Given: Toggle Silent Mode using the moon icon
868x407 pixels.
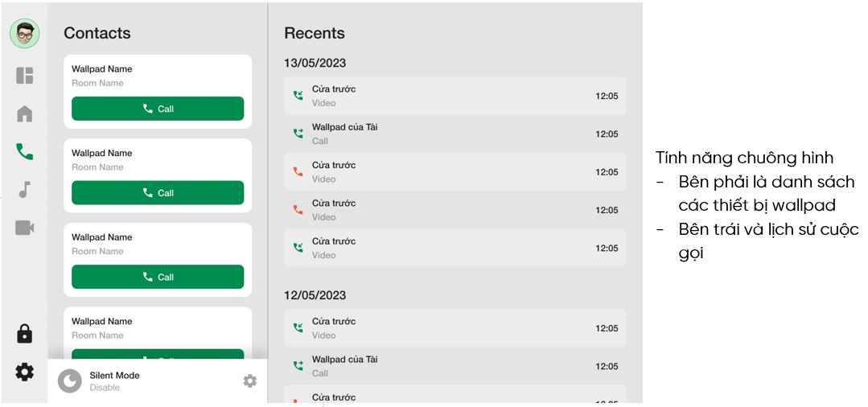Looking at the screenshot, I should (70, 381).
